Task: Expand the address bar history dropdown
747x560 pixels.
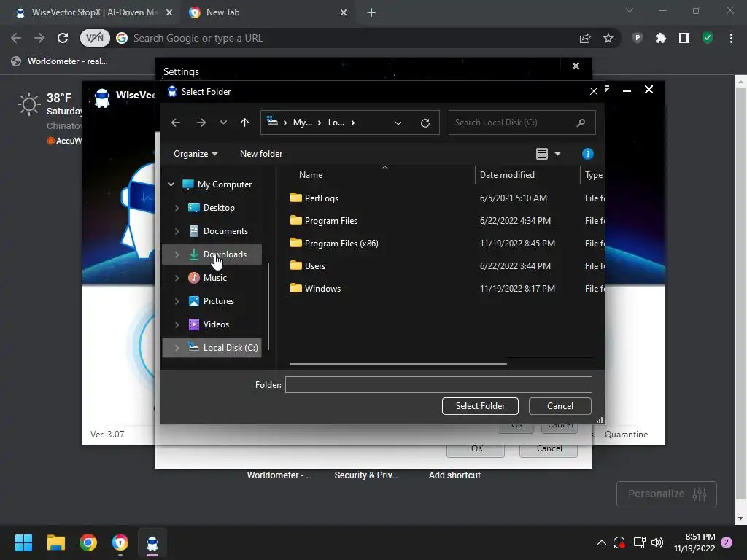Action: [x=398, y=122]
